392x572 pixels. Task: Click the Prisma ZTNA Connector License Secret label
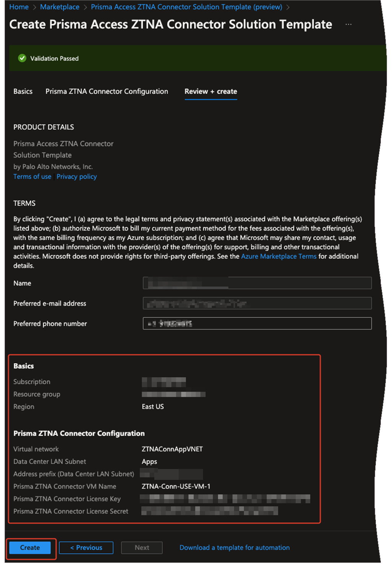click(71, 512)
